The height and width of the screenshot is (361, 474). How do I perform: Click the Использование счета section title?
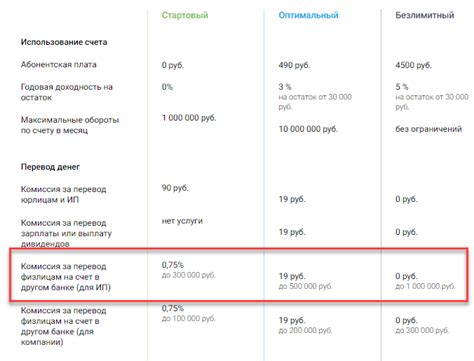64,42
